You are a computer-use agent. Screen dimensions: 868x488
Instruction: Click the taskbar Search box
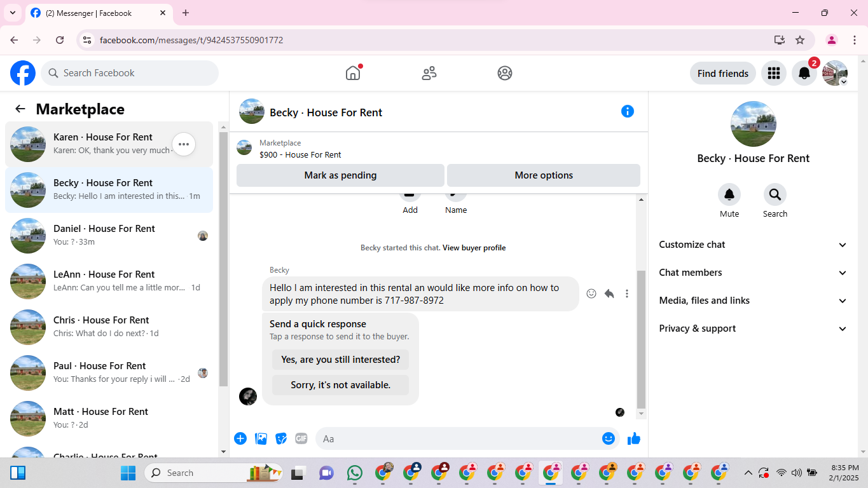coord(214,473)
